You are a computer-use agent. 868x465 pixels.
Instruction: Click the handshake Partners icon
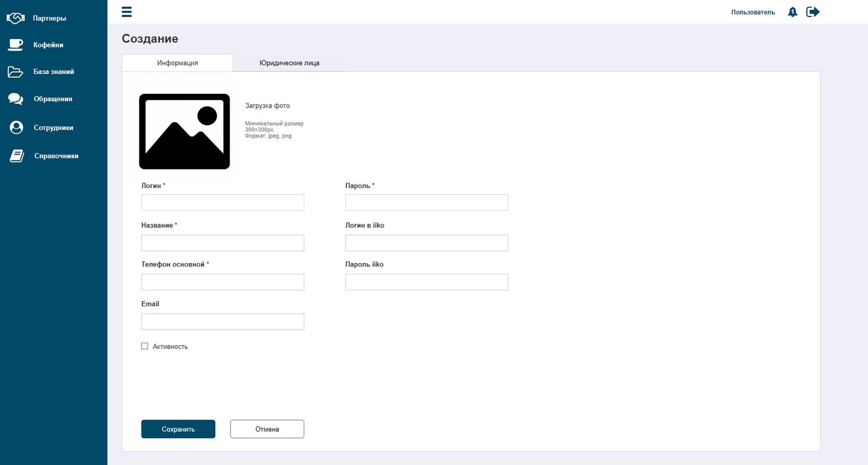pyautogui.click(x=16, y=18)
